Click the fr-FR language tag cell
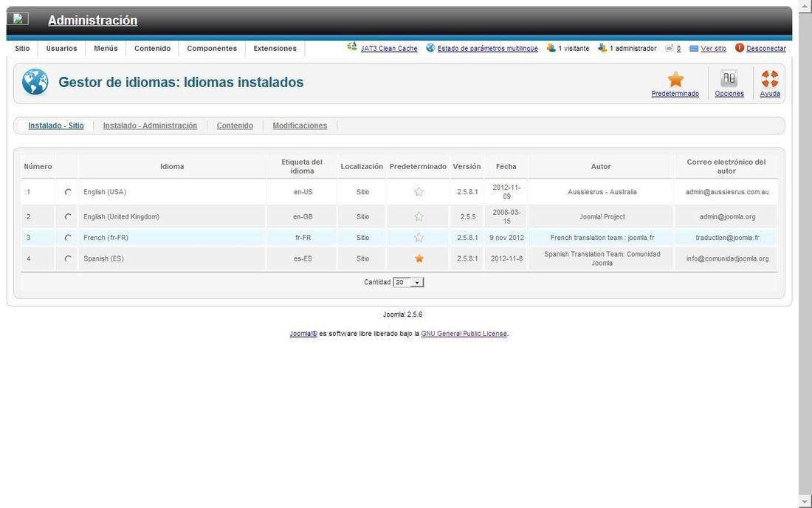The width and height of the screenshot is (812, 508). click(x=303, y=238)
